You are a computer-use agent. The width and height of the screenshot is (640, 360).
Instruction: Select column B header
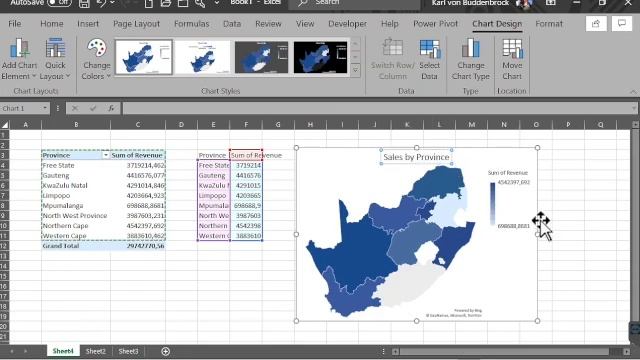[x=76, y=124]
